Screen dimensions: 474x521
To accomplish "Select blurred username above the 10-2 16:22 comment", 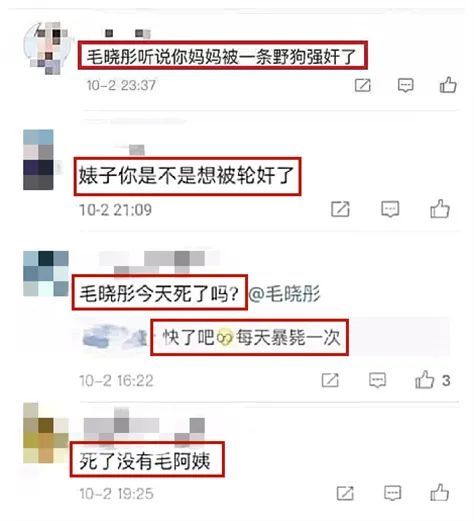I will (159, 262).
